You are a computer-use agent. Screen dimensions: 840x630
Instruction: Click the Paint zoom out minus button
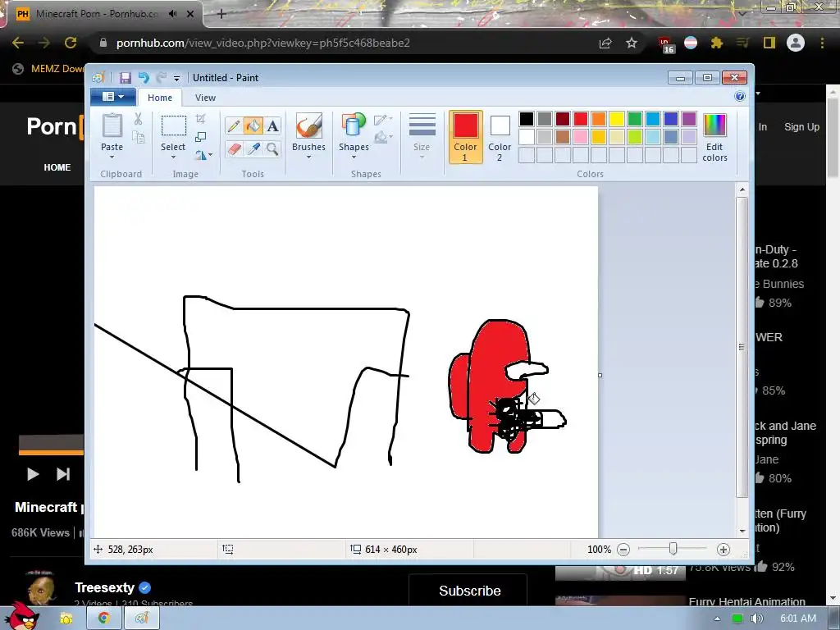coord(623,549)
